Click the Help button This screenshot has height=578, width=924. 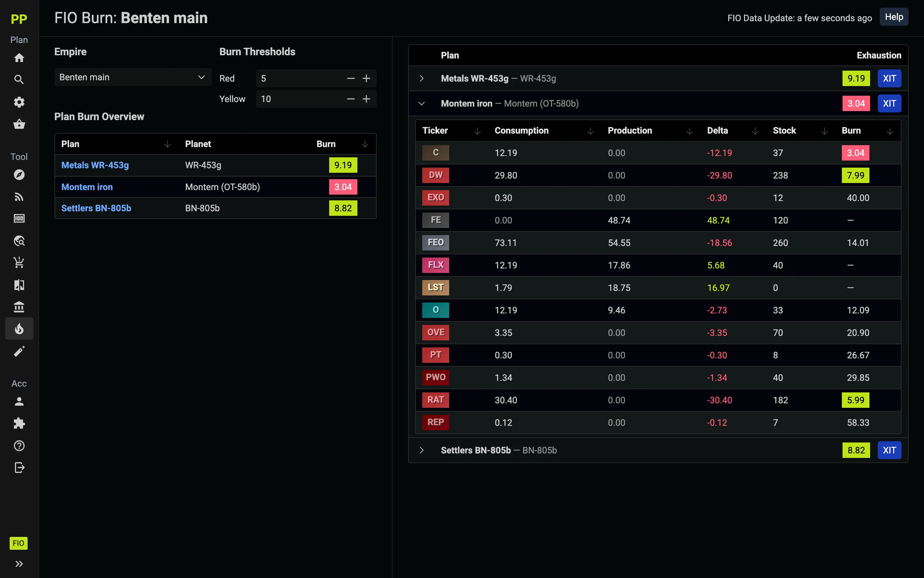(x=894, y=17)
